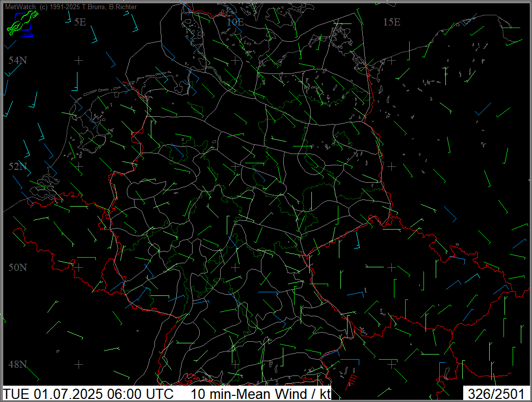This screenshot has width=532, height=402.
Task: Click the 54N latitude label
Action: pos(18,60)
